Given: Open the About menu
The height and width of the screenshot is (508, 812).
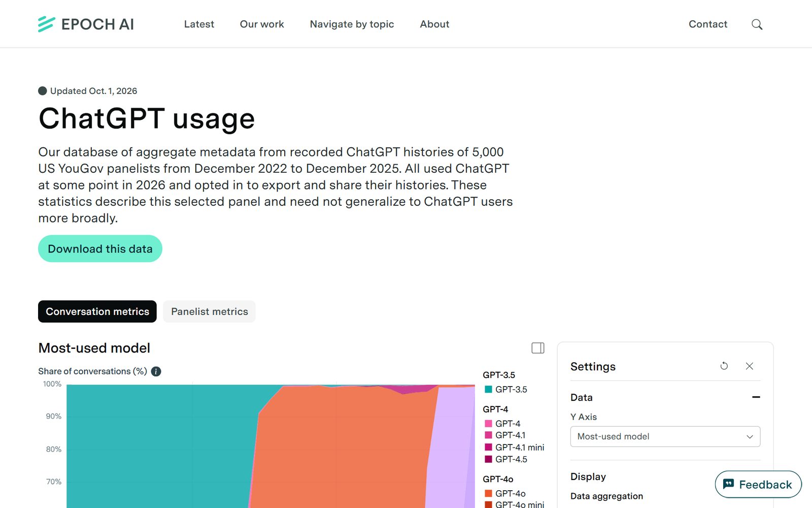Looking at the screenshot, I should coord(434,24).
